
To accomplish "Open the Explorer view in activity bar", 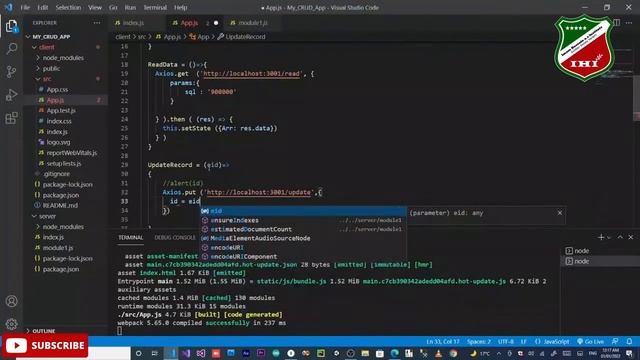I will pyautogui.click(x=11, y=27).
